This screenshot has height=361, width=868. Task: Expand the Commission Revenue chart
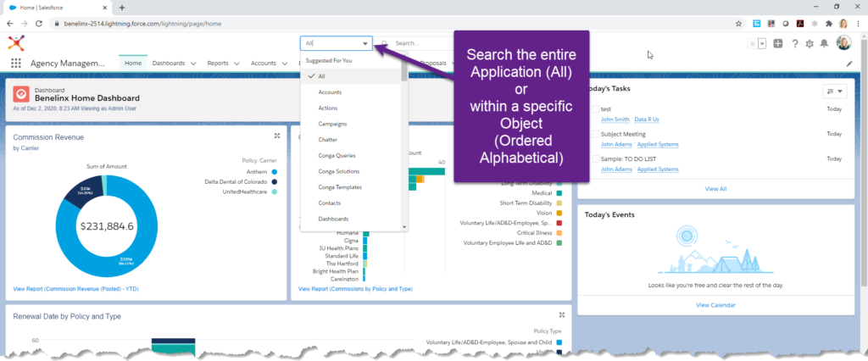point(277,136)
